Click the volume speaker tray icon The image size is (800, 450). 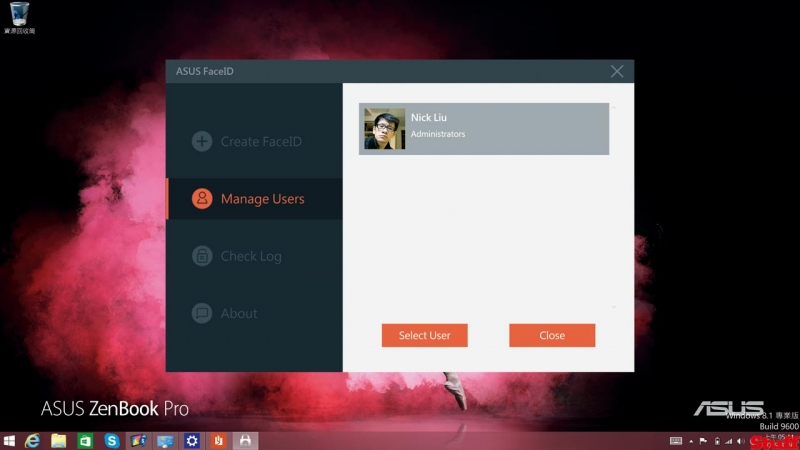(740, 441)
